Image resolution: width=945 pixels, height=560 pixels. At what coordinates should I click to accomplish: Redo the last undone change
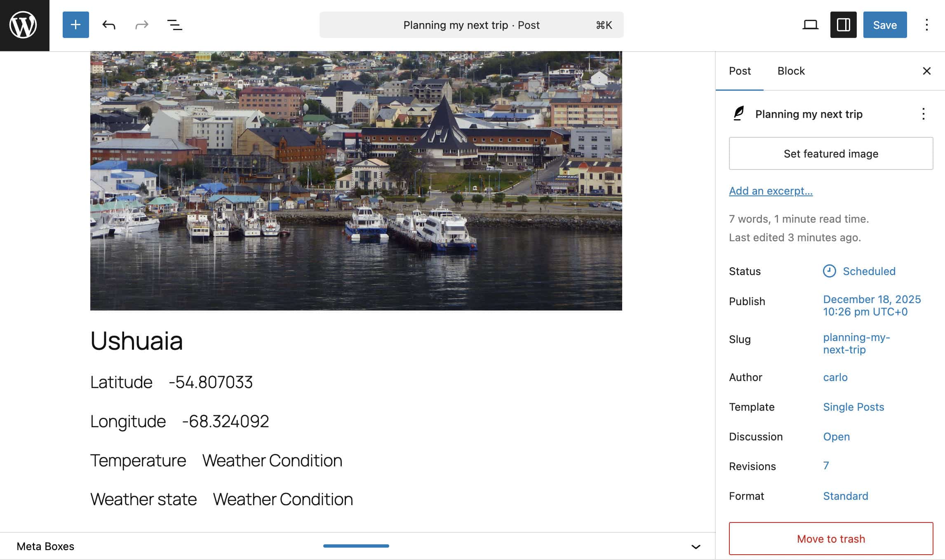tap(141, 25)
